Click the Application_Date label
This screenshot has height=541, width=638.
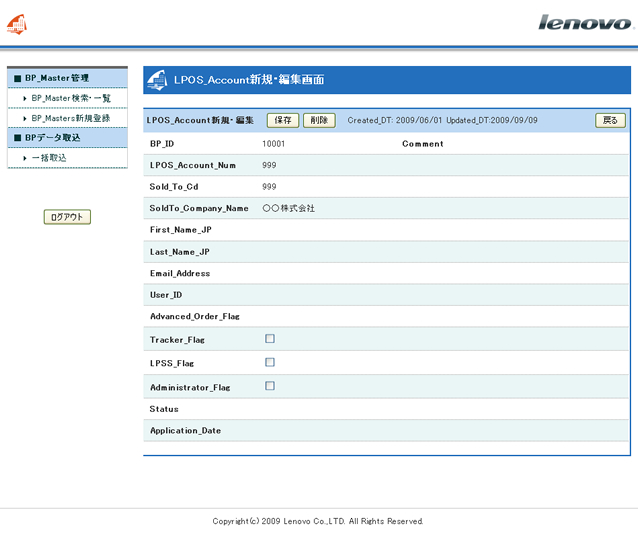click(x=185, y=431)
